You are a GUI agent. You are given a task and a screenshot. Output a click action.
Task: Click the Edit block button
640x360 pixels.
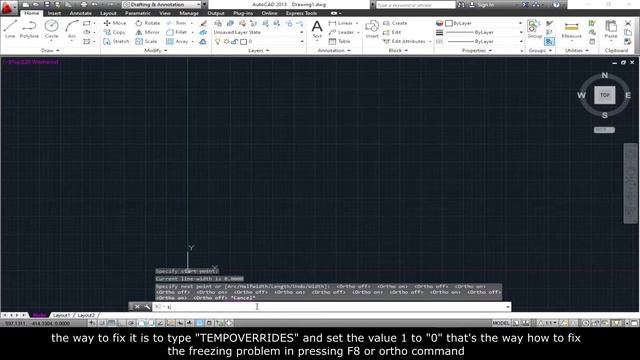click(x=392, y=32)
